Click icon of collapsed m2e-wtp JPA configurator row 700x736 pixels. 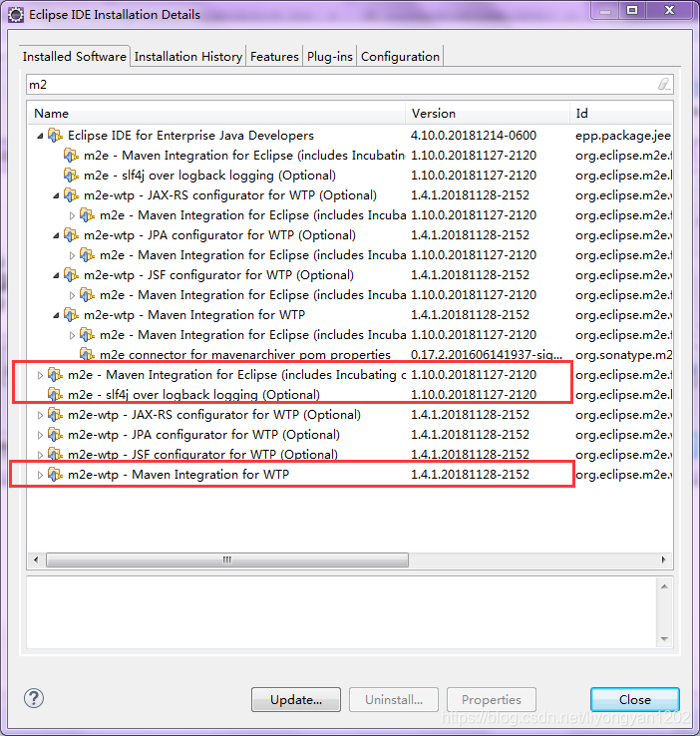tap(56, 435)
